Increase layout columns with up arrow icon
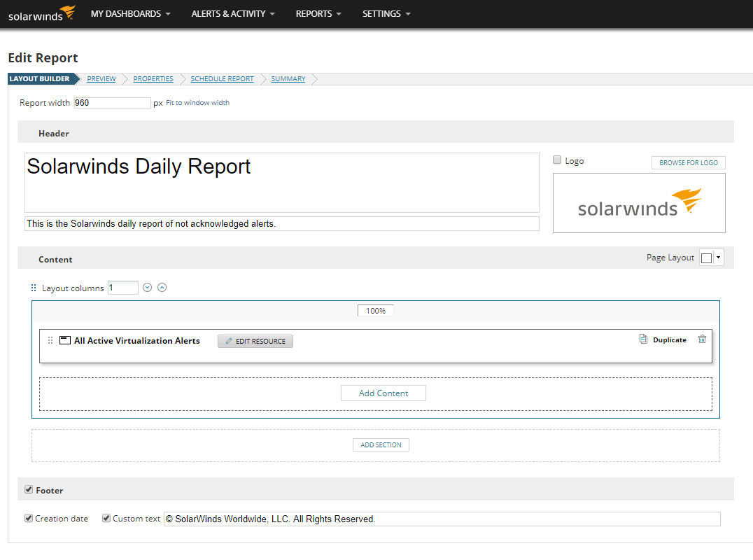 click(162, 287)
